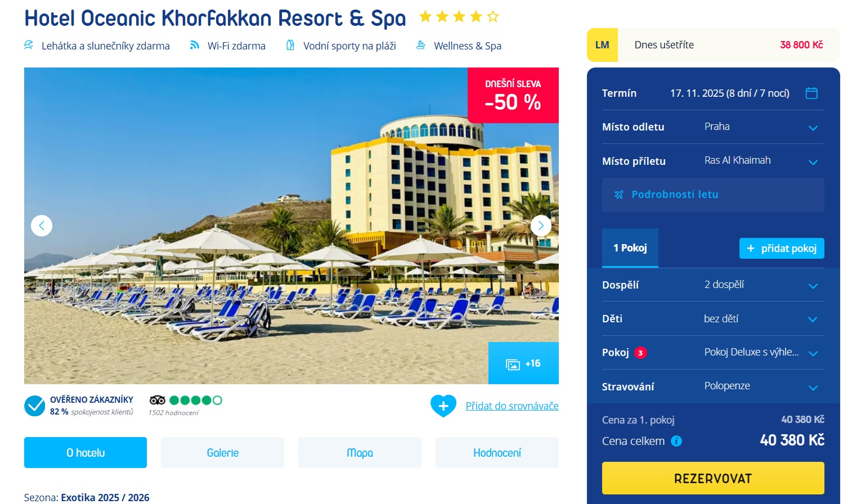Switch to the Hodnocení tab
The height and width of the screenshot is (504, 848).
pos(497,453)
